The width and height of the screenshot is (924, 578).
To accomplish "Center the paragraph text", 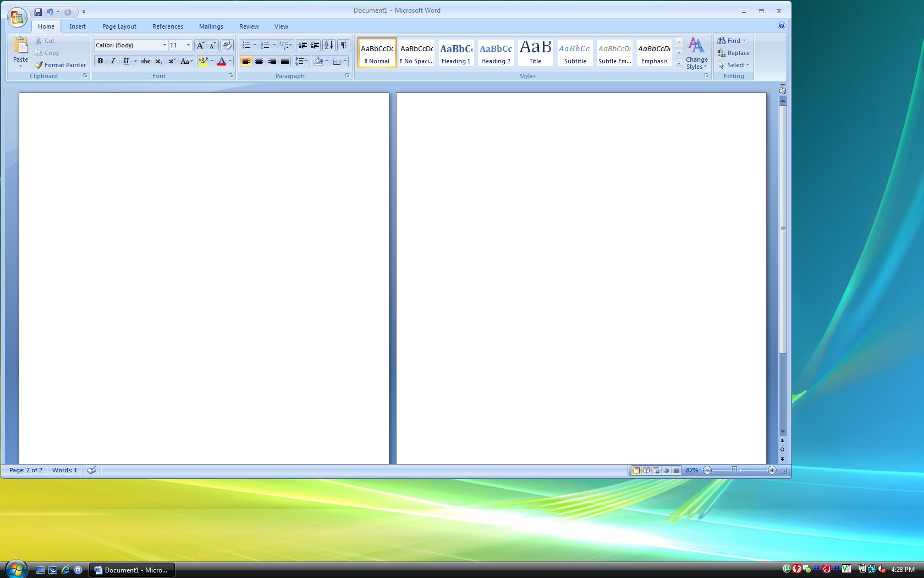I will pos(259,61).
